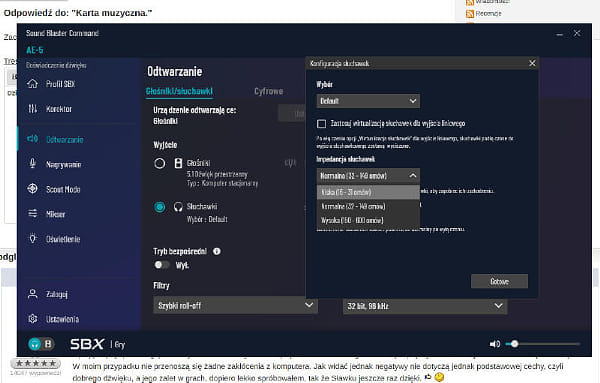Click the Gry profile label in bottom bar
This screenshot has height=383, width=600.
(x=120, y=344)
